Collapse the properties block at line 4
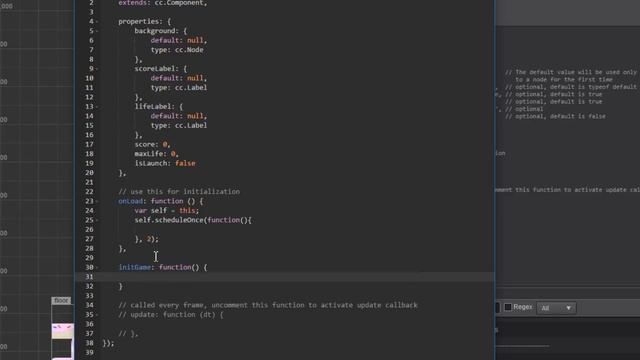Image resolution: width=640 pixels, height=360 pixels. point(97,22)
